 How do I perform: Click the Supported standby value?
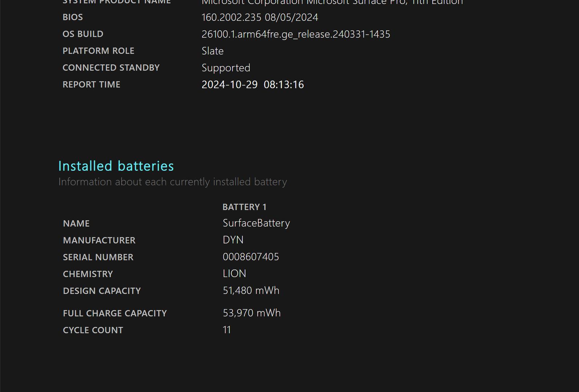click(226, 68)
